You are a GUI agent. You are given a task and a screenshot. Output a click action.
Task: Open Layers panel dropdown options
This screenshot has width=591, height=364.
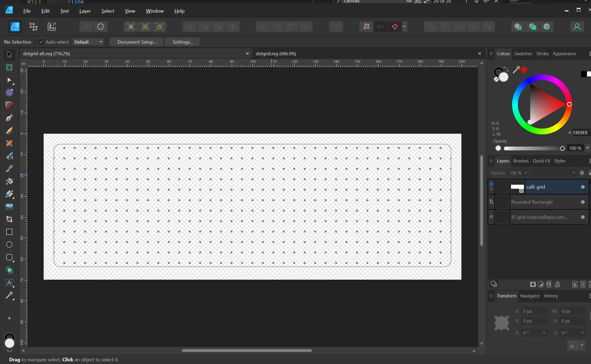(x=589, y=161)
